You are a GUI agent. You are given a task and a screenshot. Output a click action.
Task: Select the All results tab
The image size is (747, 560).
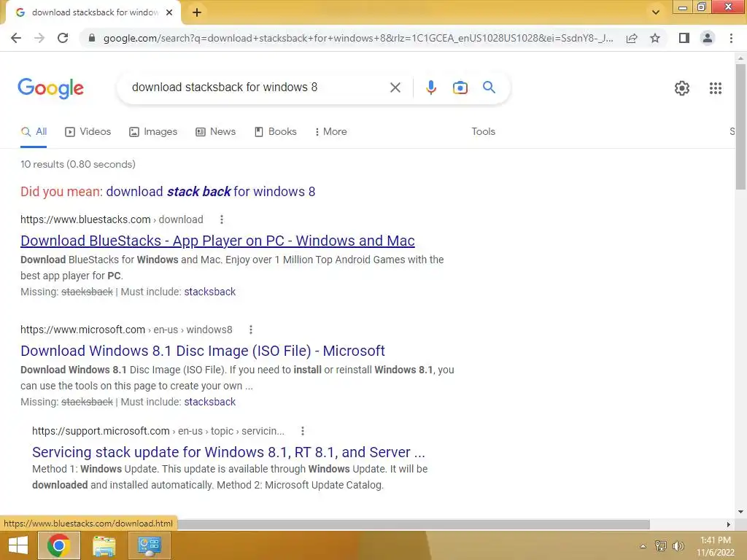point(34,132)
